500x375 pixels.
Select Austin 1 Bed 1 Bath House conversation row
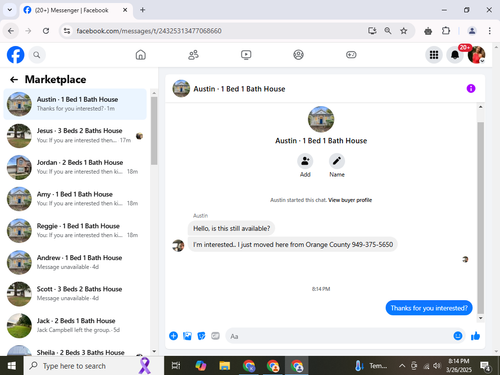click(75, 104)
